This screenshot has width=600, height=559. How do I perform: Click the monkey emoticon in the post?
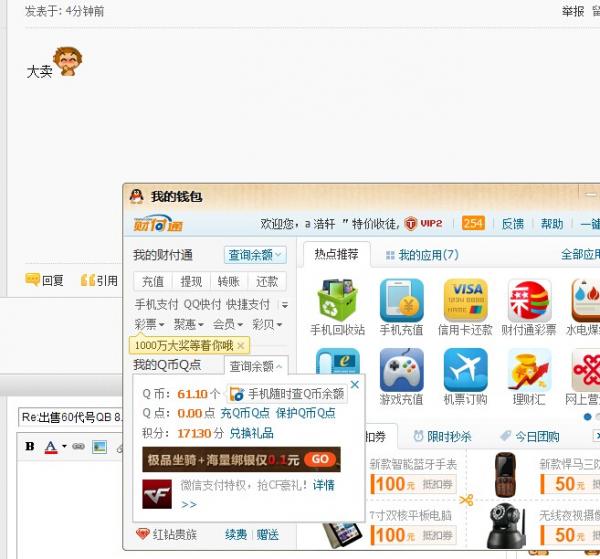click(68, 62)
